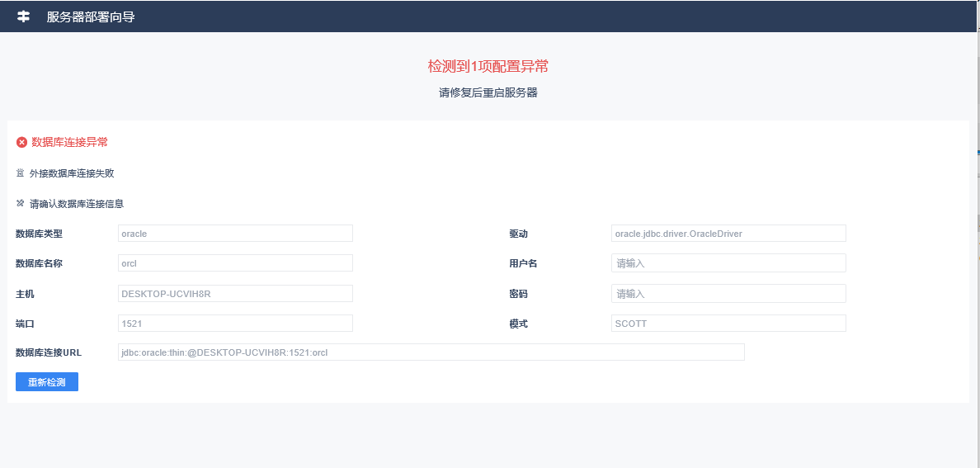Click the 数据库连接URL label
The height and width of the screenshot is (468, 980).
click(x=49, y=353)
